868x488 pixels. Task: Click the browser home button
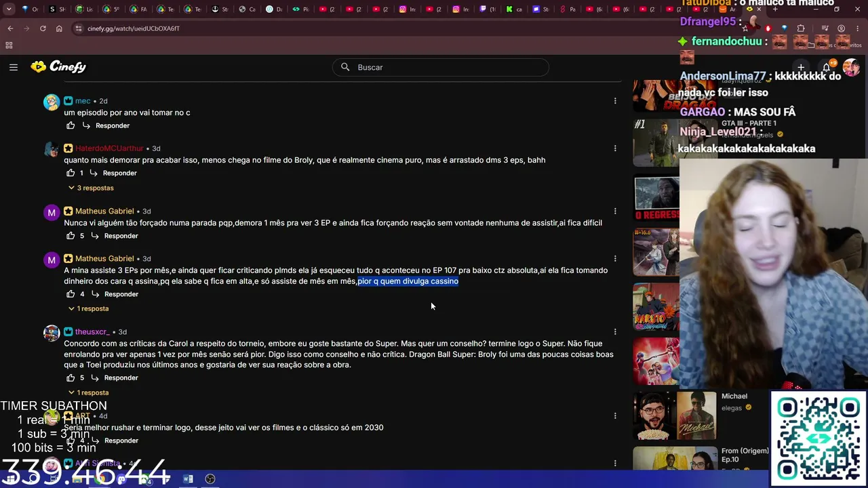pyautogui.click(x=59, y=28)
